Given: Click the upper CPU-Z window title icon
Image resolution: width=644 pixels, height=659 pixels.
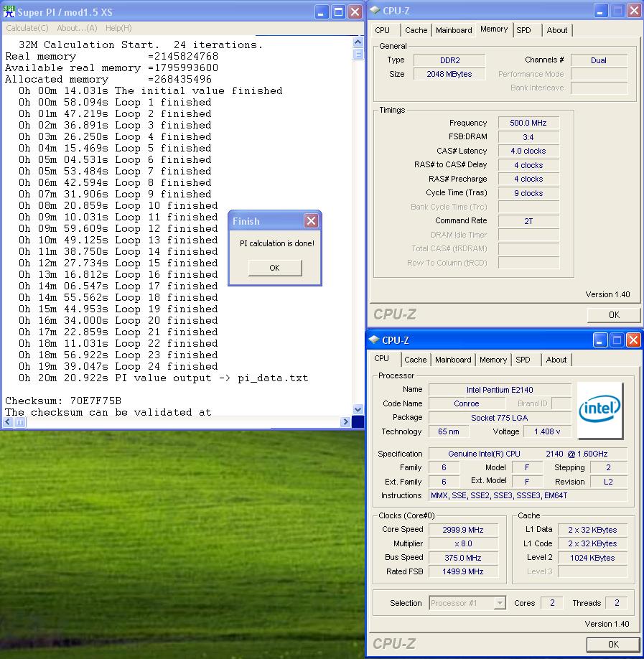Looking at the screenshot, I should [375, 11].
